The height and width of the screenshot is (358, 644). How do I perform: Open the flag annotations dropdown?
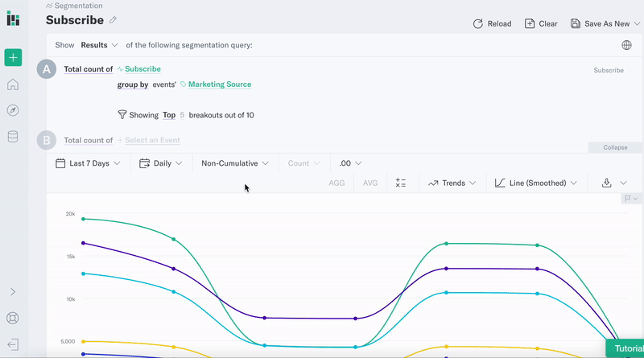pos(631,199)
